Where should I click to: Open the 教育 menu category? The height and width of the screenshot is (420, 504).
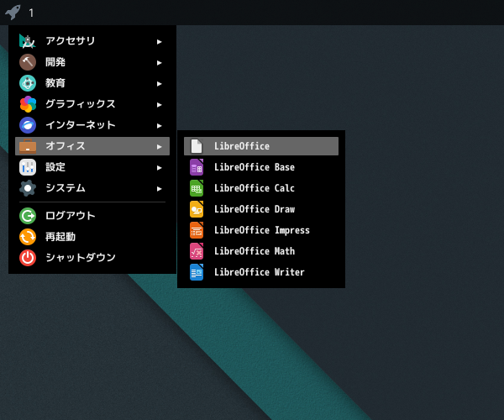click(x=92, y=83)
